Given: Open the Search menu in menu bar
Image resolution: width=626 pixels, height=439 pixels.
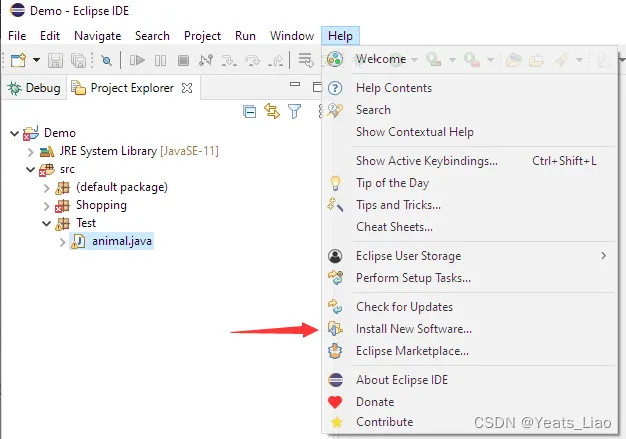Looking at the screenshot, I should [x=152, y=36].
